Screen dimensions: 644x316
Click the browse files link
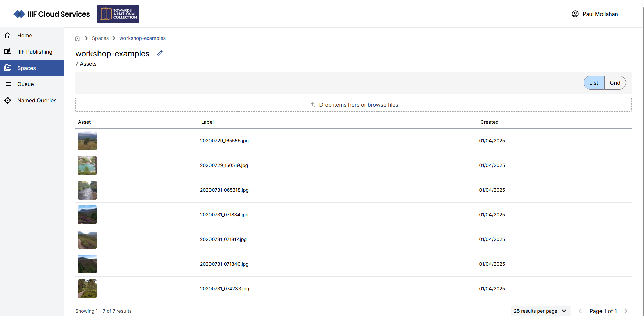383,105
